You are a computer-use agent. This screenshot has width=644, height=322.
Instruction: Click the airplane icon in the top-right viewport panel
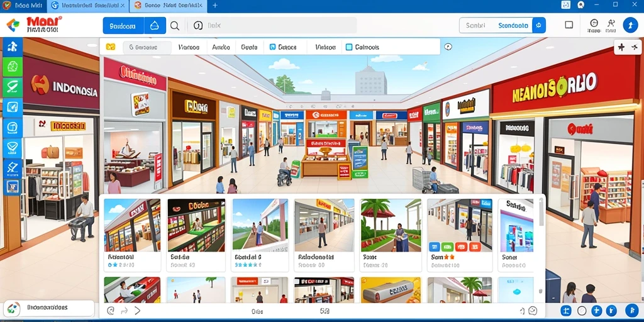click(x=634, y=47)
